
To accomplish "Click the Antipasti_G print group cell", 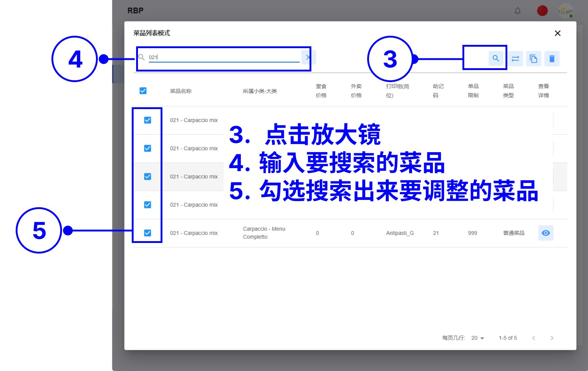I will 400,233.
